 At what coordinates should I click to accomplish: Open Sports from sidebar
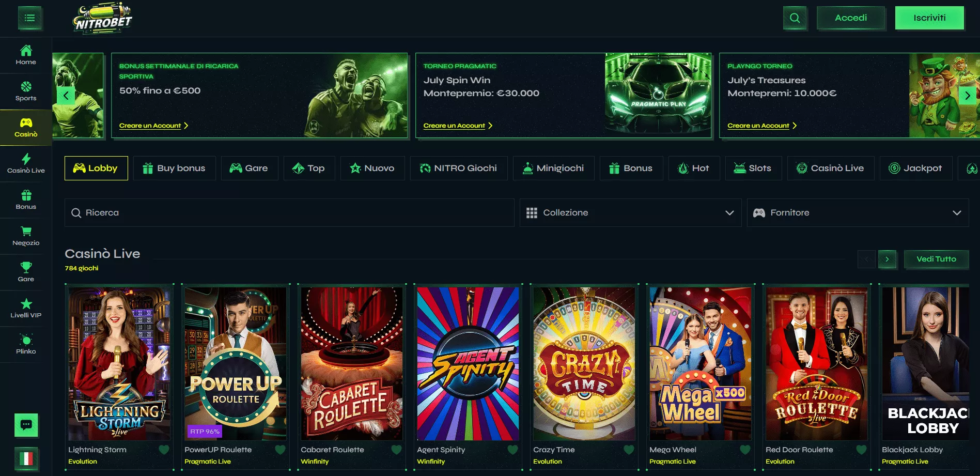(26, 91)
